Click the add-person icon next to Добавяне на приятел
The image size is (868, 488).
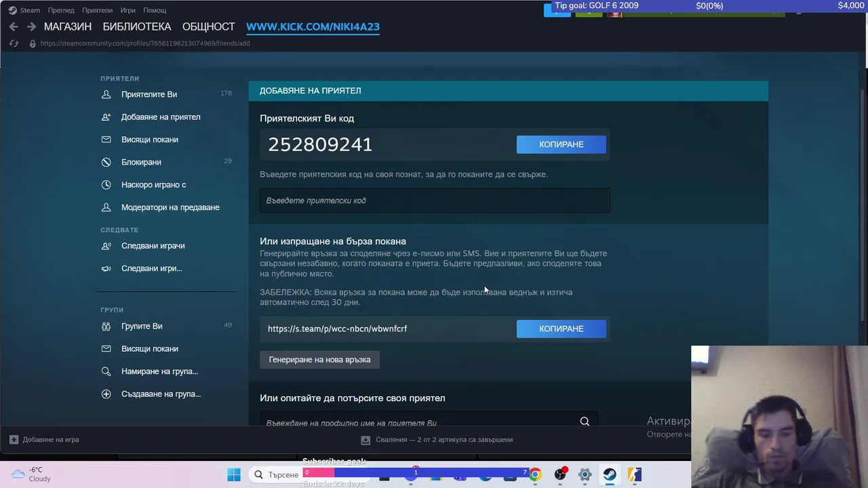(x=106, y=117)
